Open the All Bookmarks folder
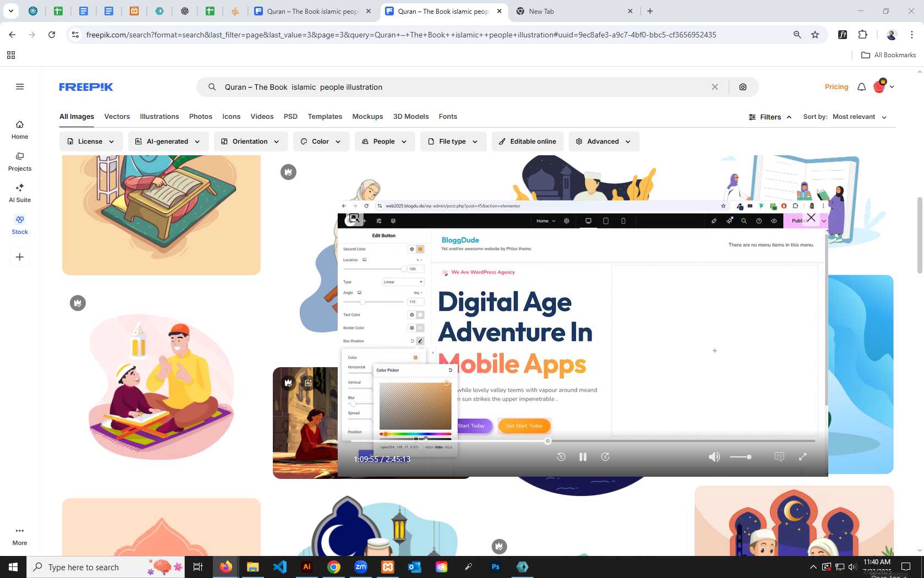The height and width of the screenshot is (578, 924). pos(888,55)
